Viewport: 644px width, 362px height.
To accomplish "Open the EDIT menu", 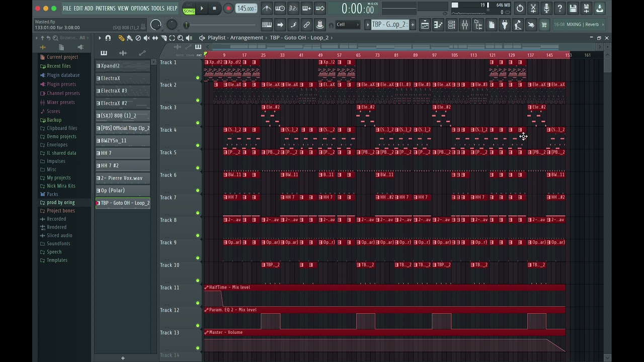I will point(78,9).
